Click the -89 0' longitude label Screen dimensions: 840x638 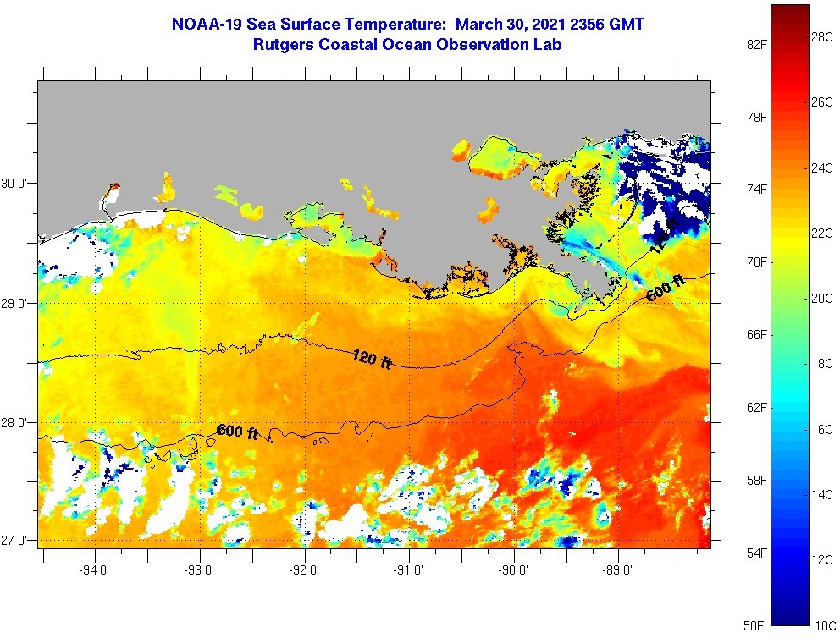[617, 570]
